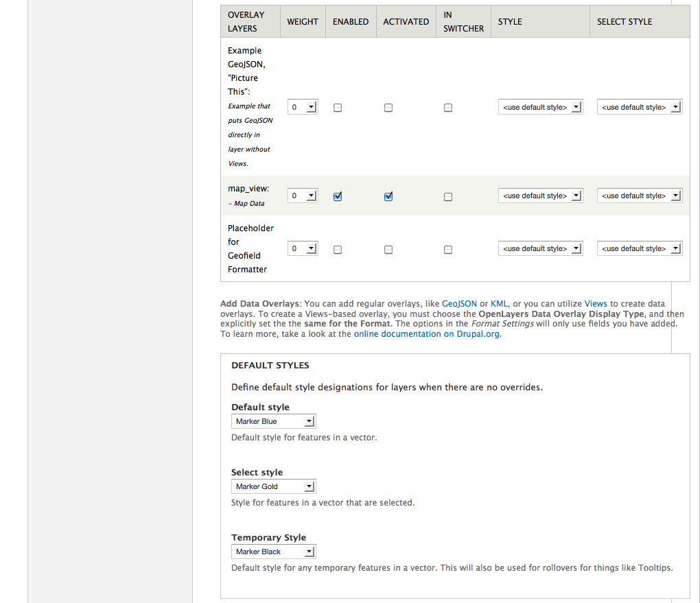The height and width of the screenshot is (603, 700).
Task: Click the Views link in overlay description
Action: (x=596, y=303)
